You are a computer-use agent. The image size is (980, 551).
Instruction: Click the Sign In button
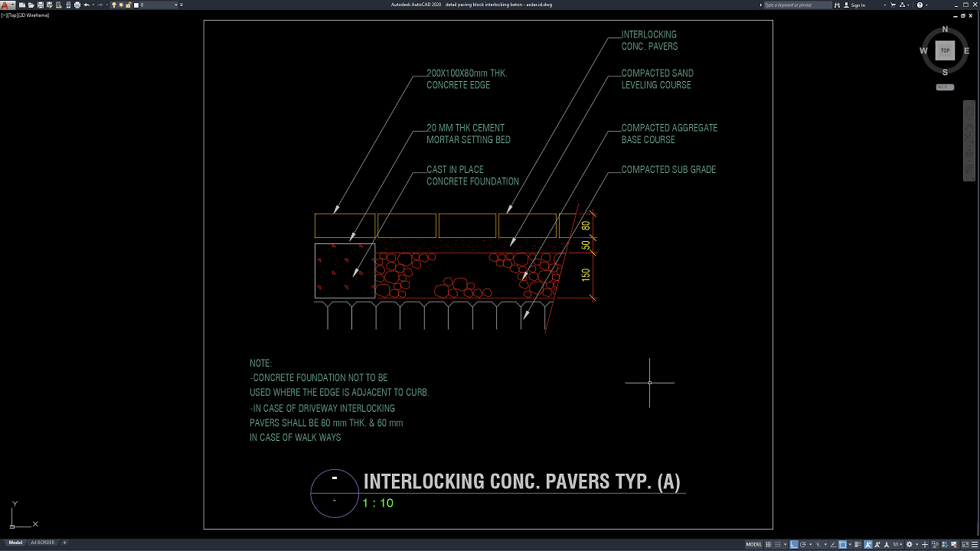[858, 5]
